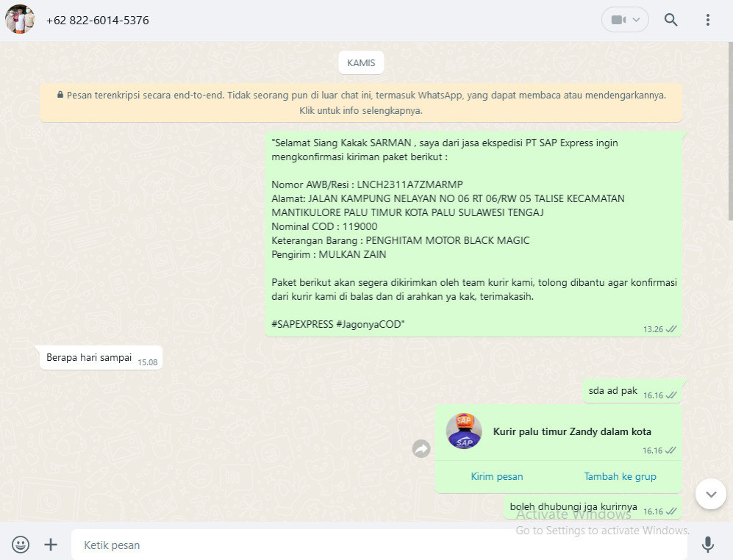Click the read ticks on the contact card
Viewport: 733px width, 560px height.
coord(671,450)
